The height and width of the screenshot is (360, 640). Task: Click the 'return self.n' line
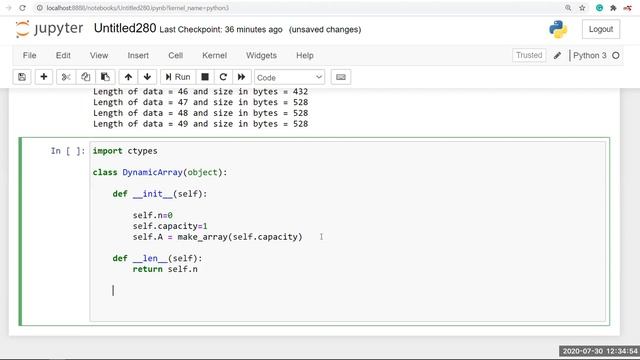pos(165,269)
